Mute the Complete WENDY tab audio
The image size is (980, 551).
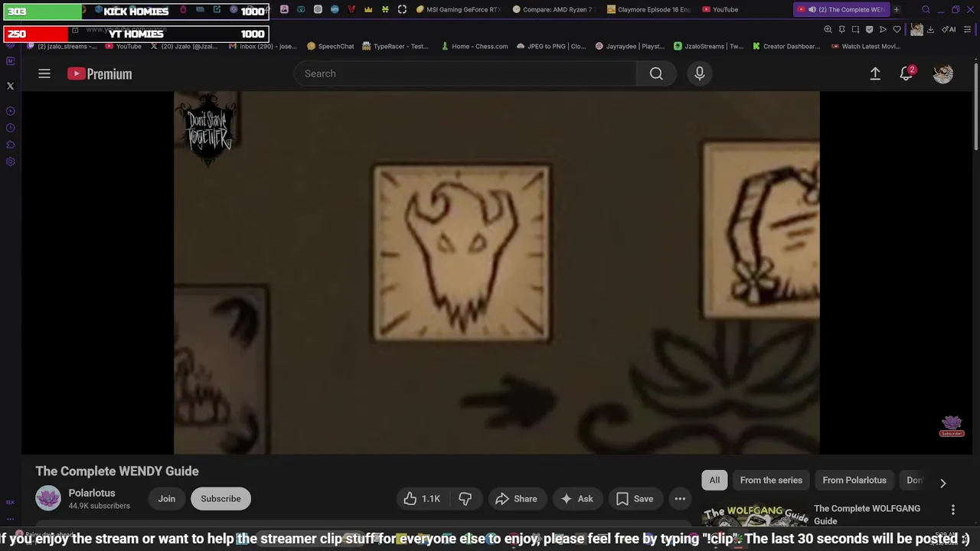[812, 9]
